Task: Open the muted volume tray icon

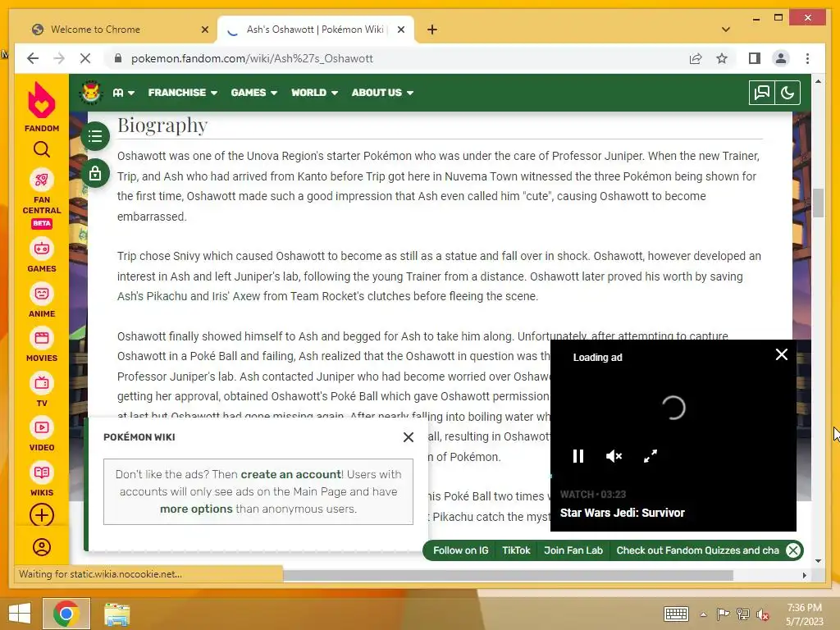Action: point(763,614)
